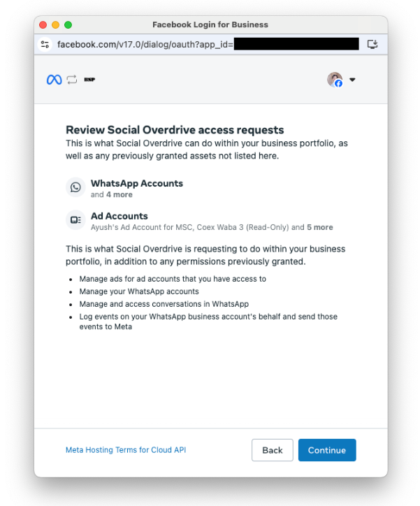Click the URL address field
This screenshot has height=506, width=420.
pos(208,44)
